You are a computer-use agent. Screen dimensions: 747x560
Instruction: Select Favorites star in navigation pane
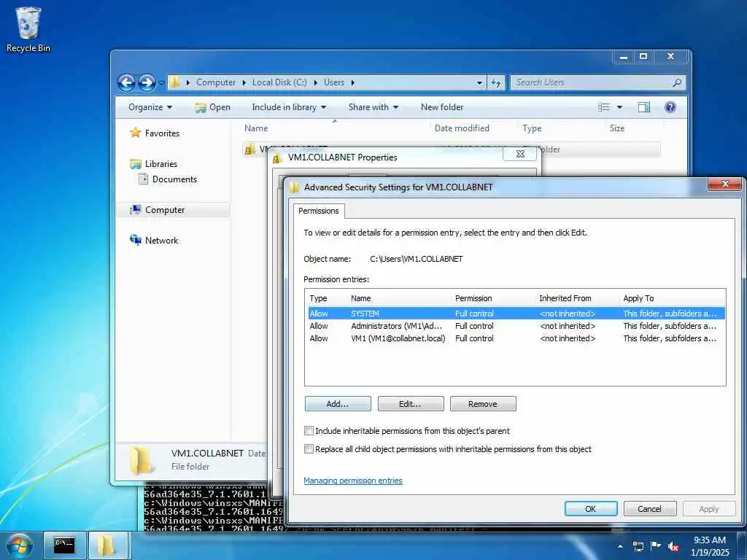[135, 133]
